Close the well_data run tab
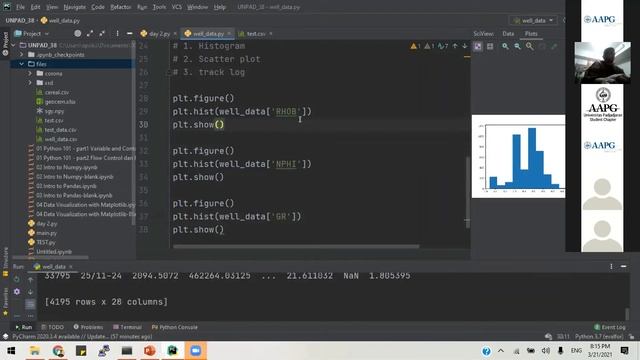 click(x=71, y=267)
